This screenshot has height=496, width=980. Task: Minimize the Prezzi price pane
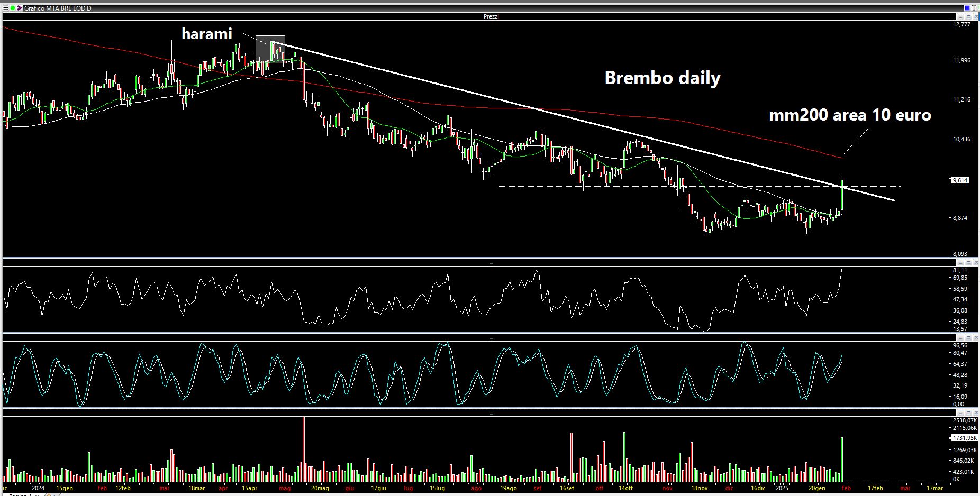[x=961, y=16]
